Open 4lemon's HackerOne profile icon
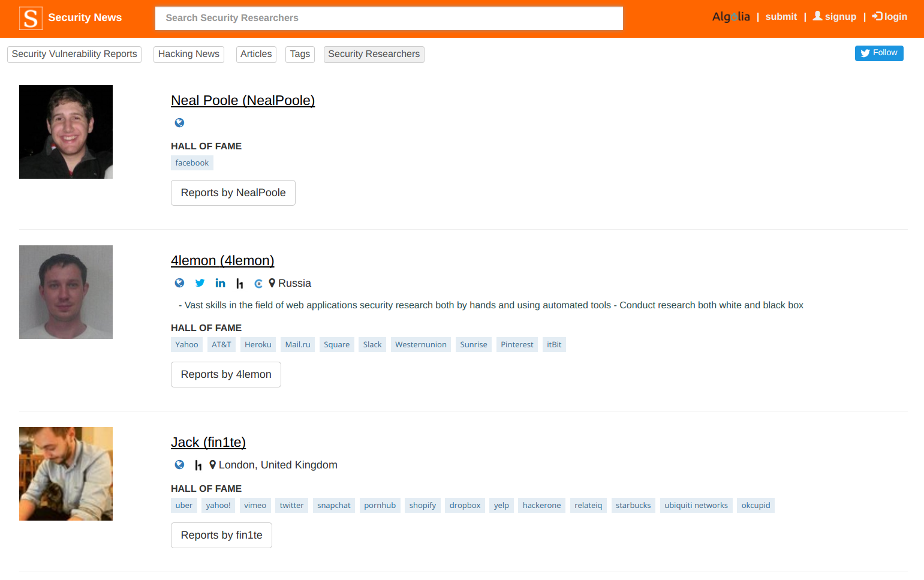The image size is (924, 580). point(240,284)
